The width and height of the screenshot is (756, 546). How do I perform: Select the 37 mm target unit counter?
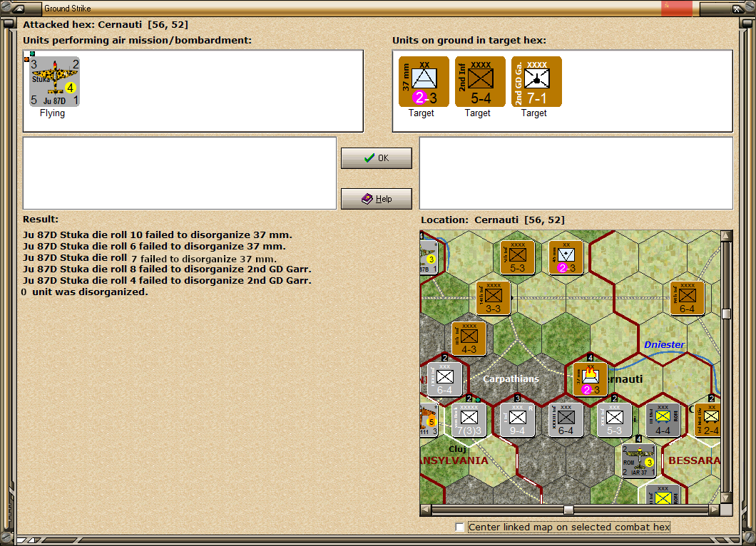click(424, 81)
